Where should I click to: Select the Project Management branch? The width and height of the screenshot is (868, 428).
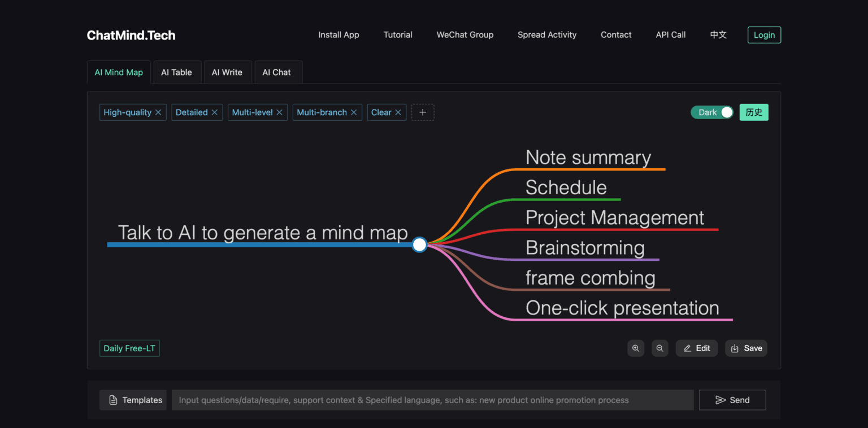615,218
